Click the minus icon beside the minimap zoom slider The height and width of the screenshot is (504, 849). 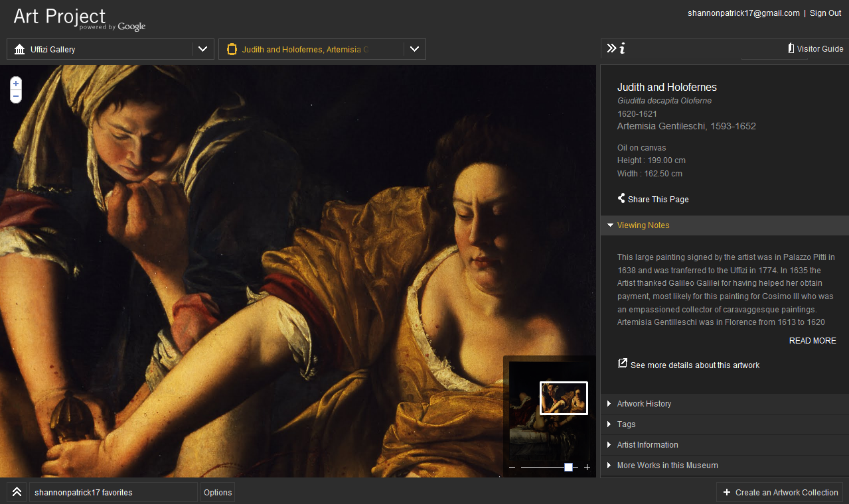tap(512, 468)
